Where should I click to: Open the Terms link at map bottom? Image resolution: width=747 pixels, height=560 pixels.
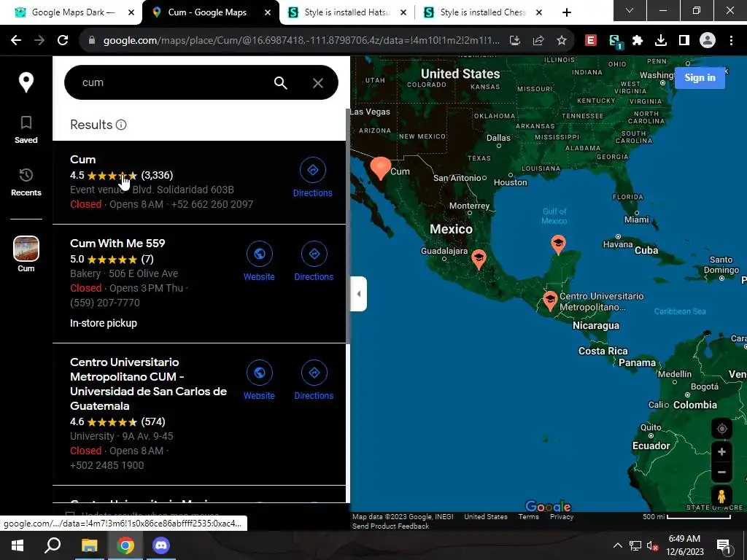click(528, 517)
